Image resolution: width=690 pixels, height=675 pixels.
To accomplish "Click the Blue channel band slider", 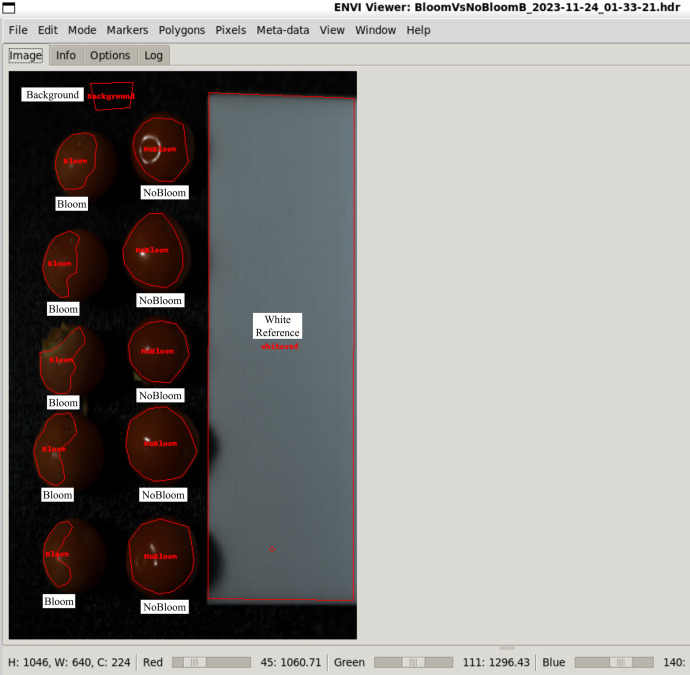I will click(614, 662).
